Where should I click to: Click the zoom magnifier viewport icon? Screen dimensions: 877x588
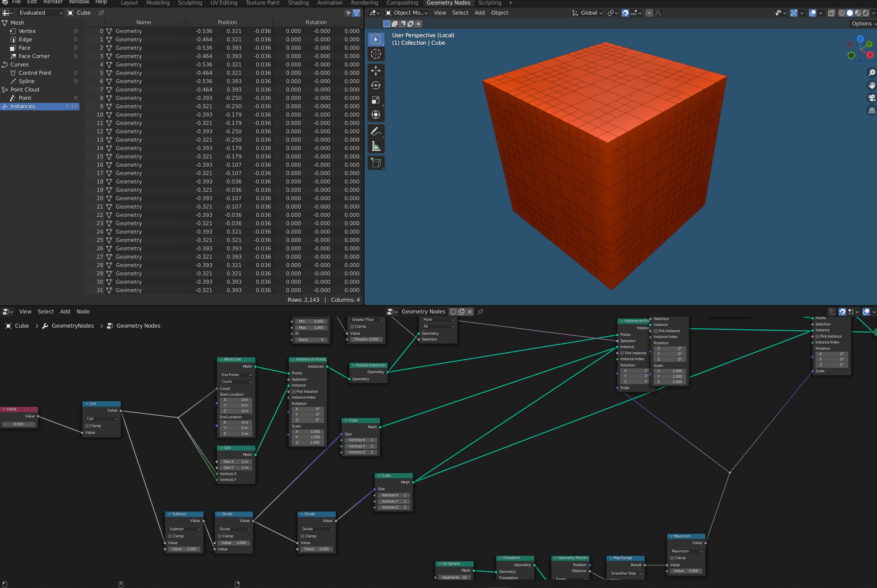tap(872, 73)
